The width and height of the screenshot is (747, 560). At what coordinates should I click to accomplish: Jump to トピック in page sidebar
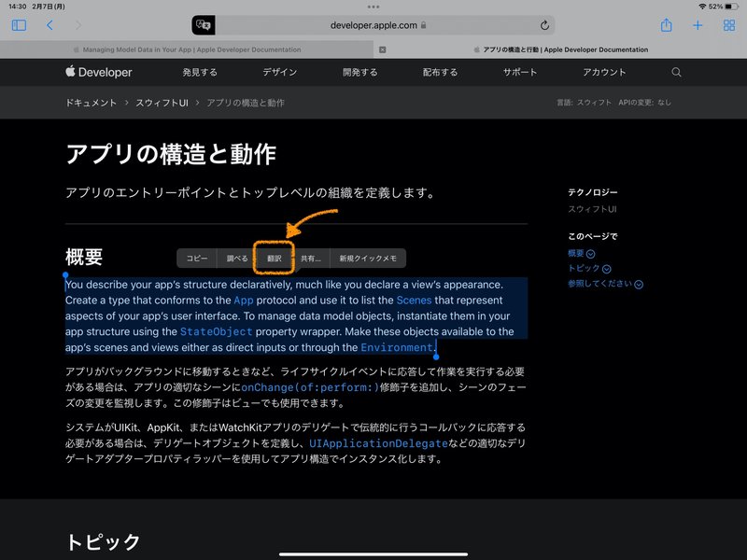pyautogui.click(x=589, y=269)
